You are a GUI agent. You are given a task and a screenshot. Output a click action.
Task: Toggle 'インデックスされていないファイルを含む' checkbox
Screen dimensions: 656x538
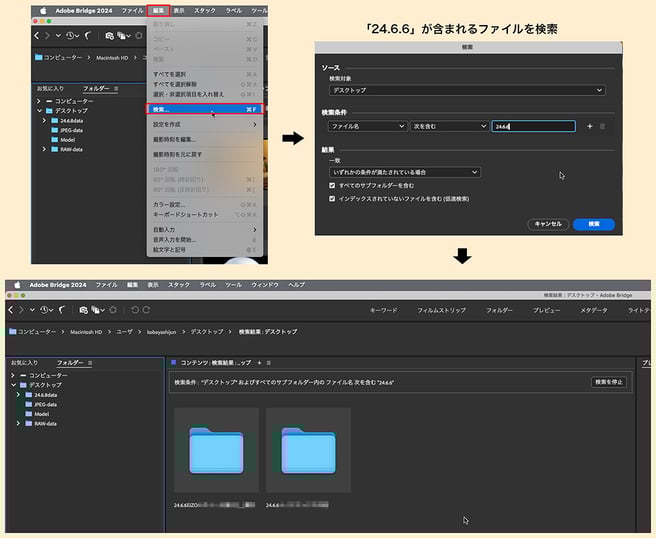coord(333,198)
